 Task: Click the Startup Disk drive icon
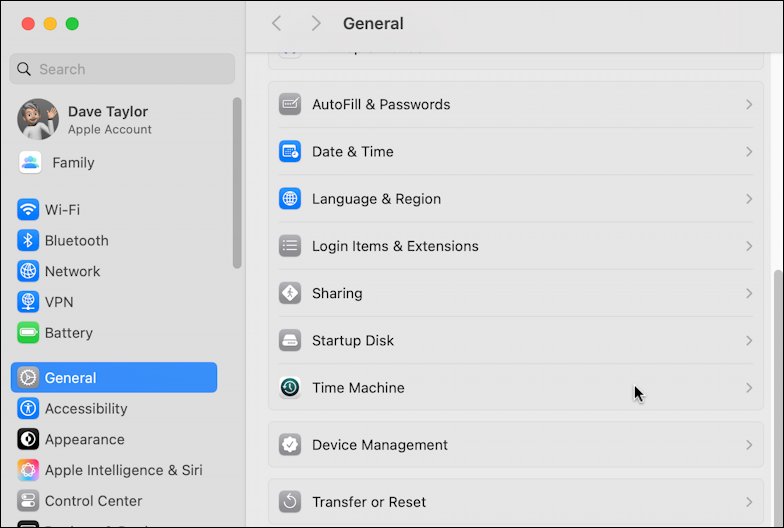click(290, 340)
